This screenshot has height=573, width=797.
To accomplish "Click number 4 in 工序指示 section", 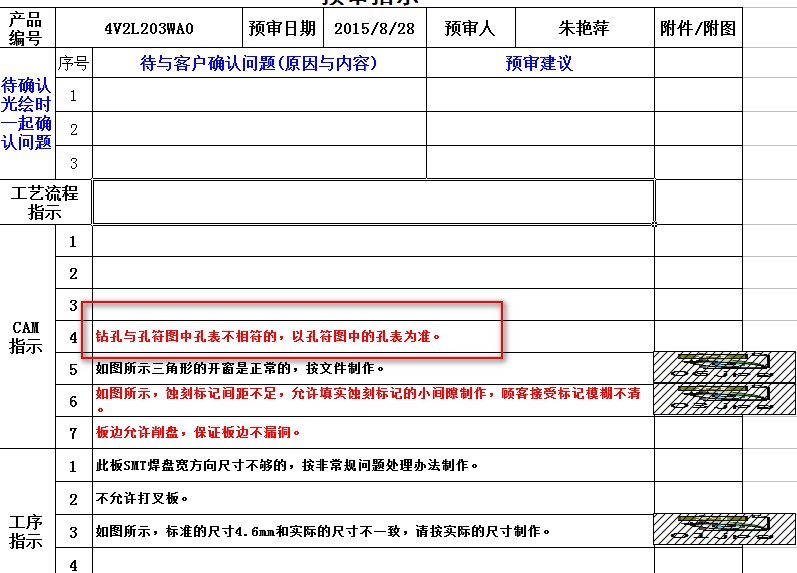I will tap(74, 564).
